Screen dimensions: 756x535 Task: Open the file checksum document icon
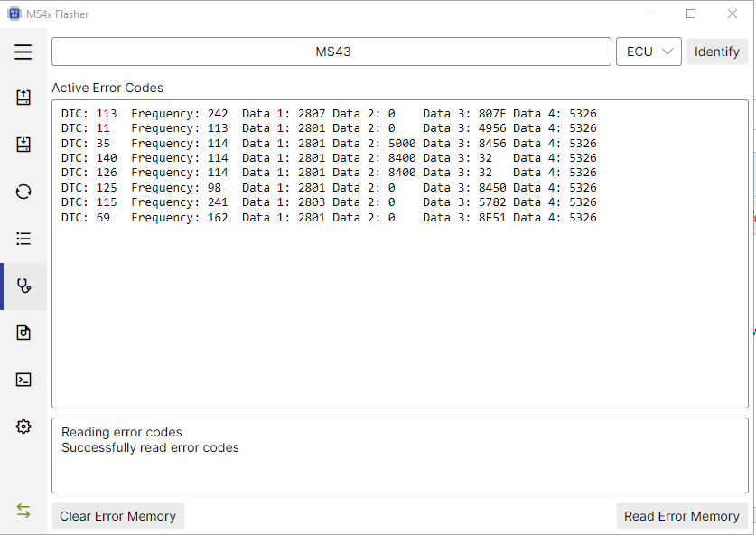click(x=23, y=333)
